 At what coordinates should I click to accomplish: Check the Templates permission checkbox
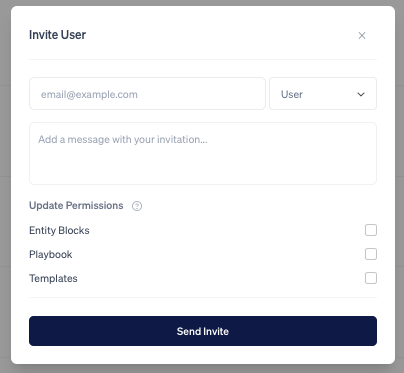click(371, 278)
